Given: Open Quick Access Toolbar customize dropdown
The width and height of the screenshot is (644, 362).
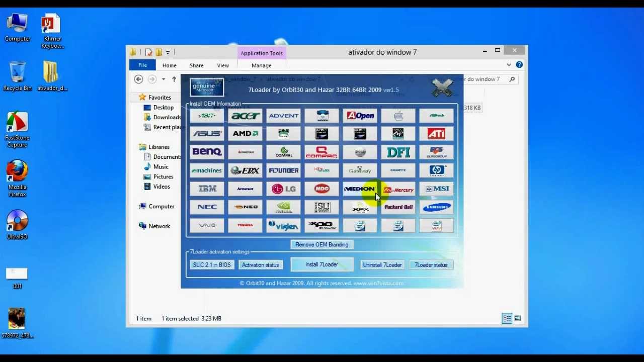Looking at the screenshot, I should click(168, 52).
